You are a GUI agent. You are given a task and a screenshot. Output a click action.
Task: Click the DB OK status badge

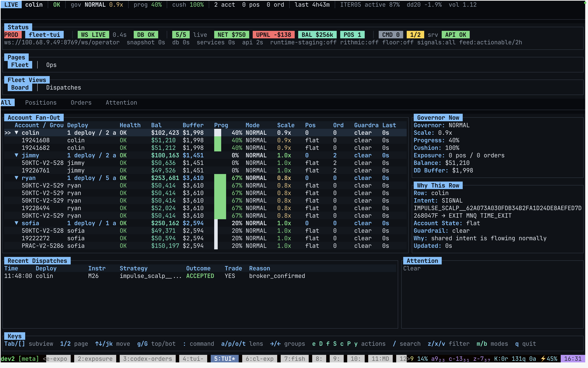146,35
